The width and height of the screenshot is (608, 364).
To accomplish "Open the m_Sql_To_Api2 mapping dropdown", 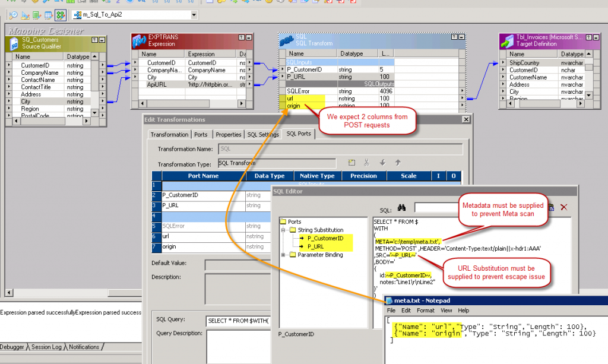I will pyautogui.click(x=194, y=15).
